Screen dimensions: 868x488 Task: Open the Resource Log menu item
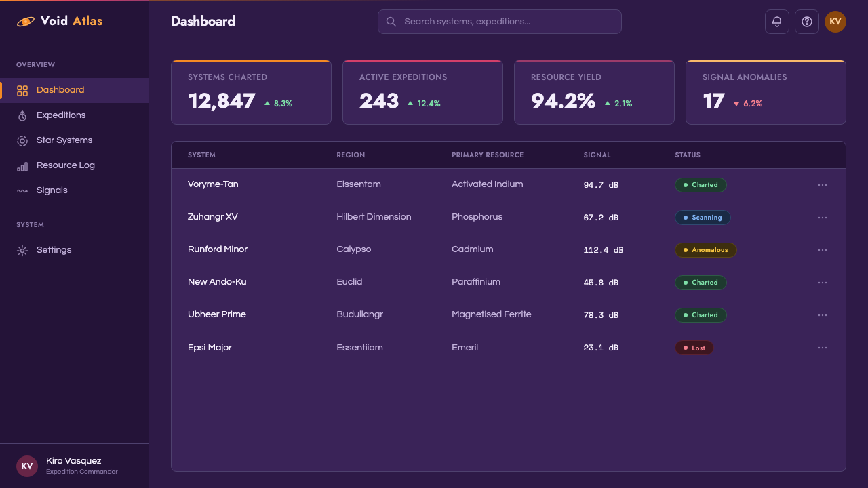click(x=75, y=165)
